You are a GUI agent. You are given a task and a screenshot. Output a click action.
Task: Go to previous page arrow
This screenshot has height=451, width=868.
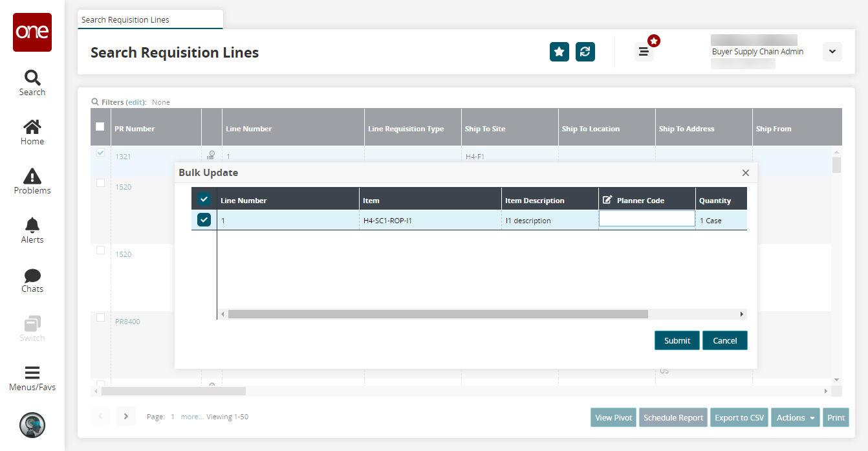point(100,416)
